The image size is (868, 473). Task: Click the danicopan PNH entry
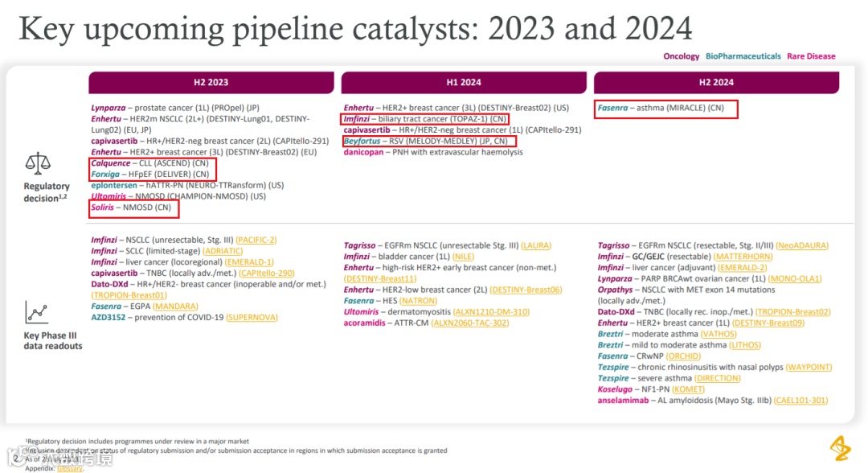tap(433, 152)
